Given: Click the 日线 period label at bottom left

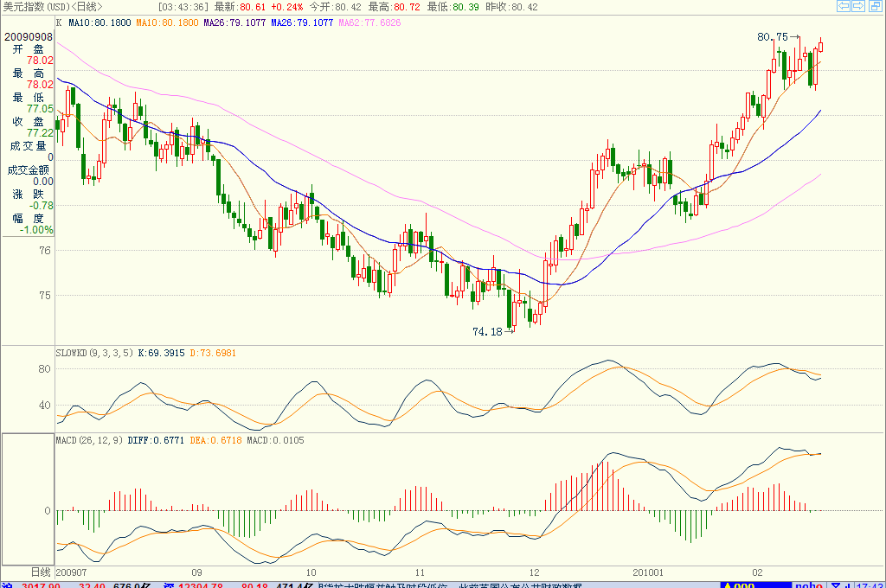Looking at the screenshot, I should click(42, 572).
